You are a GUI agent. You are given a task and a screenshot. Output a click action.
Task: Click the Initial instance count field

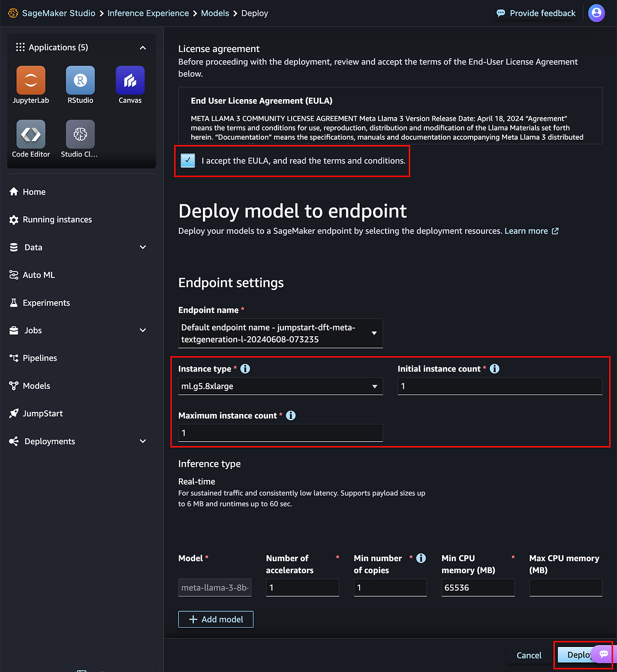[500, 386]
